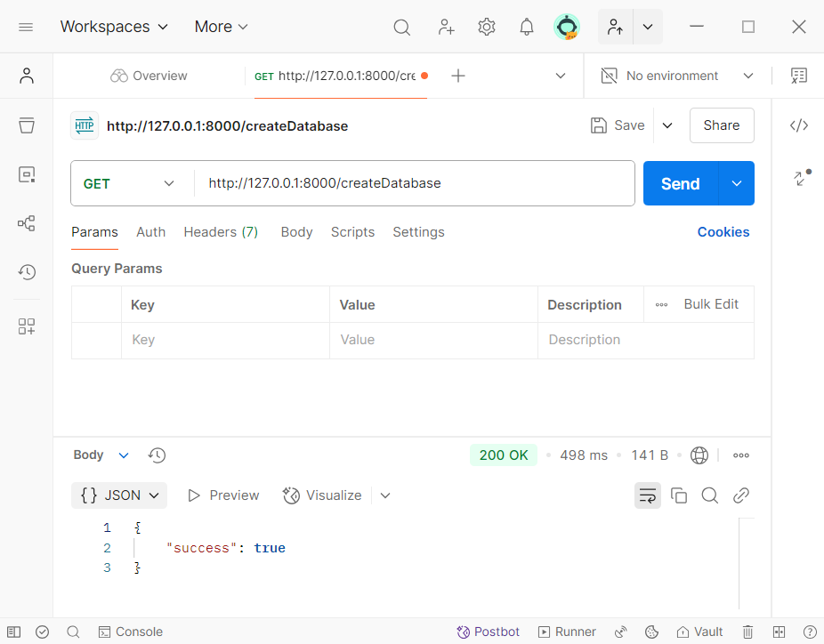Share the request
This screenshot has height=644, width=824.
(722, 125)
